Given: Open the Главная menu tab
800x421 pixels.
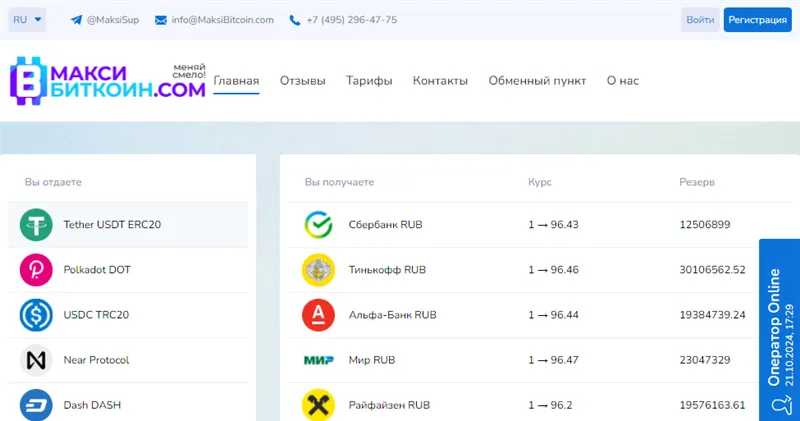Looking at the screenshot, I should (236, 81).
